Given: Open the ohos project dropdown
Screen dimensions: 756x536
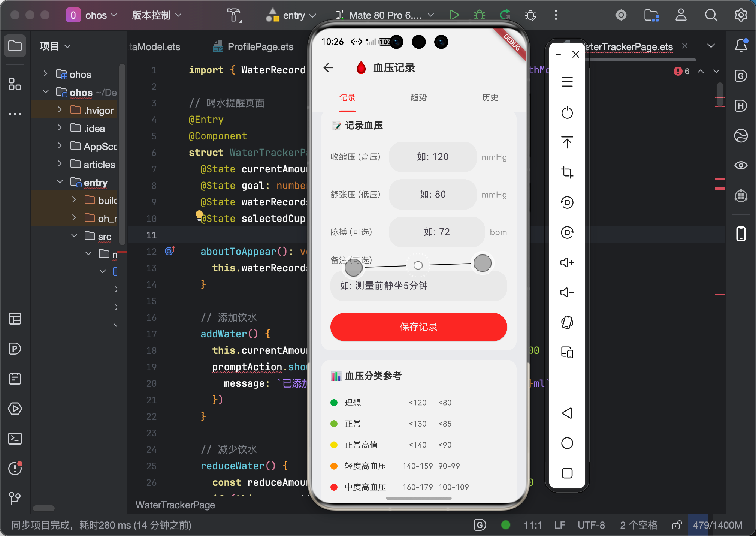Looking at the screenshot, I should click(x=92, y=15).
